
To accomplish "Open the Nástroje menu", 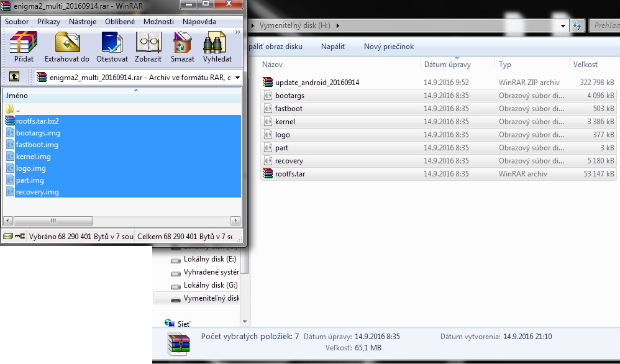I will (x=83, y=22).
